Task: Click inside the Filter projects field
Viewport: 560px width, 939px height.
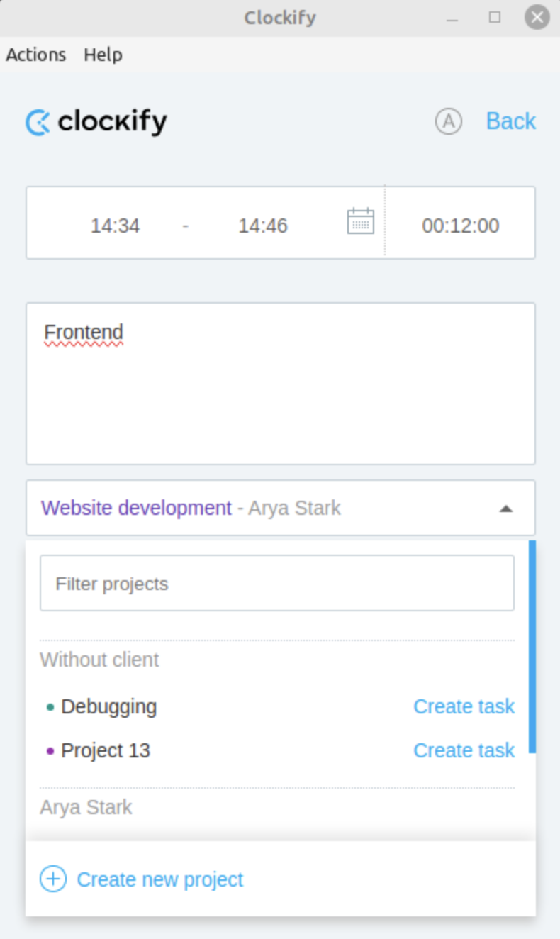Action: (x=276, y=583)
